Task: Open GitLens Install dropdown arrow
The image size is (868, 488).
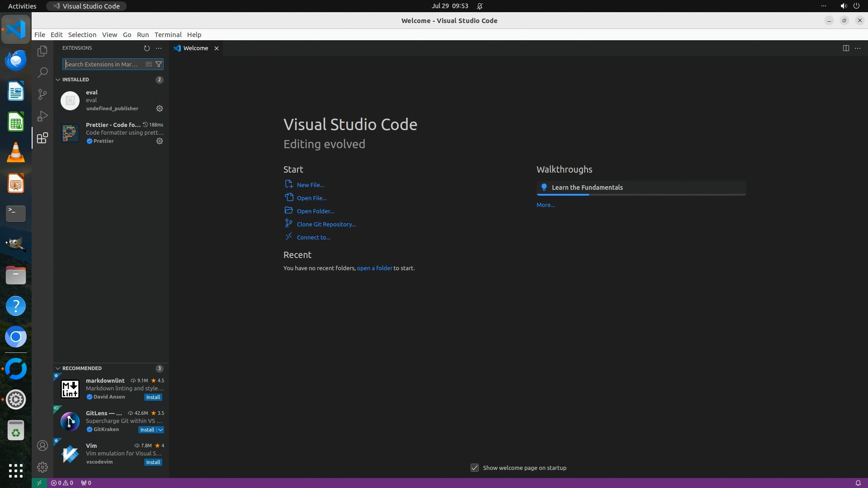Action: pos(160,430)
